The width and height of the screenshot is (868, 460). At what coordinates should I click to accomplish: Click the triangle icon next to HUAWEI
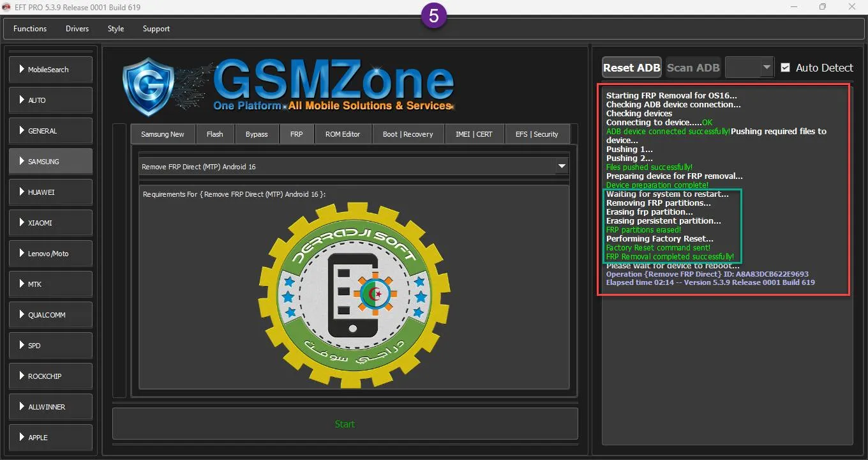click(x=22, y=192)
